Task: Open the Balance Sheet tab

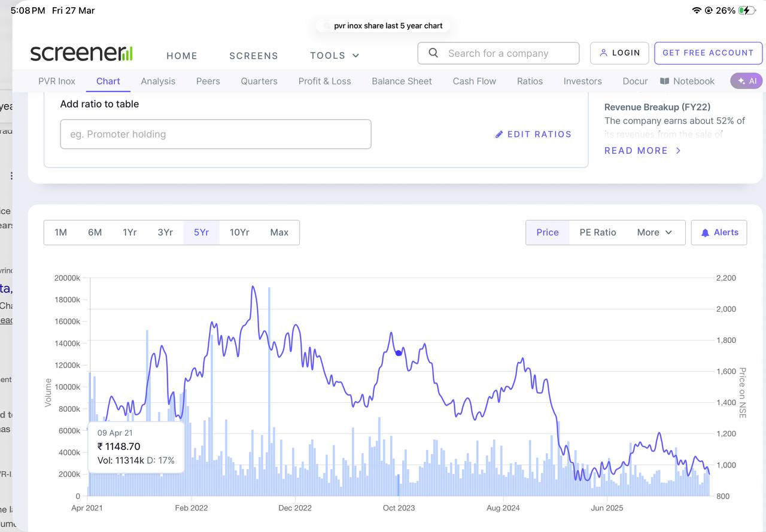Action: tap(402, 81)
